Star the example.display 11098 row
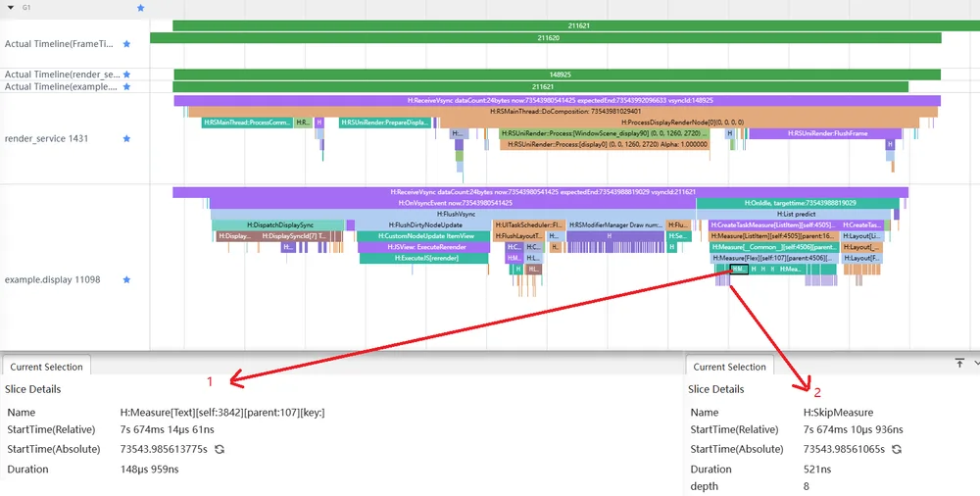Viewport: 980px width, 496px height. click(126, 279)
